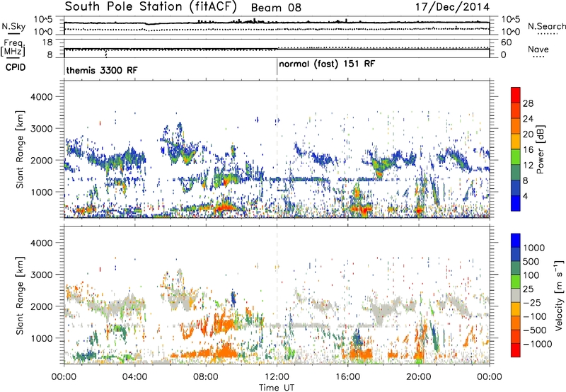Click the '16' tick on the Power scale
This screenshot has width=566, height=392.
point(528,150)
